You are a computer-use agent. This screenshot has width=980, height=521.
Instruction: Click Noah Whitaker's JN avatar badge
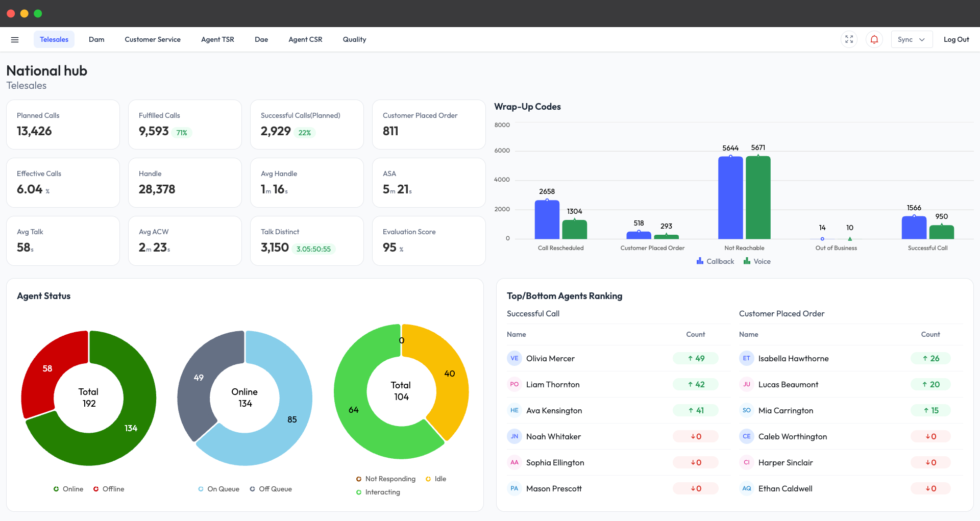(514, 436)
